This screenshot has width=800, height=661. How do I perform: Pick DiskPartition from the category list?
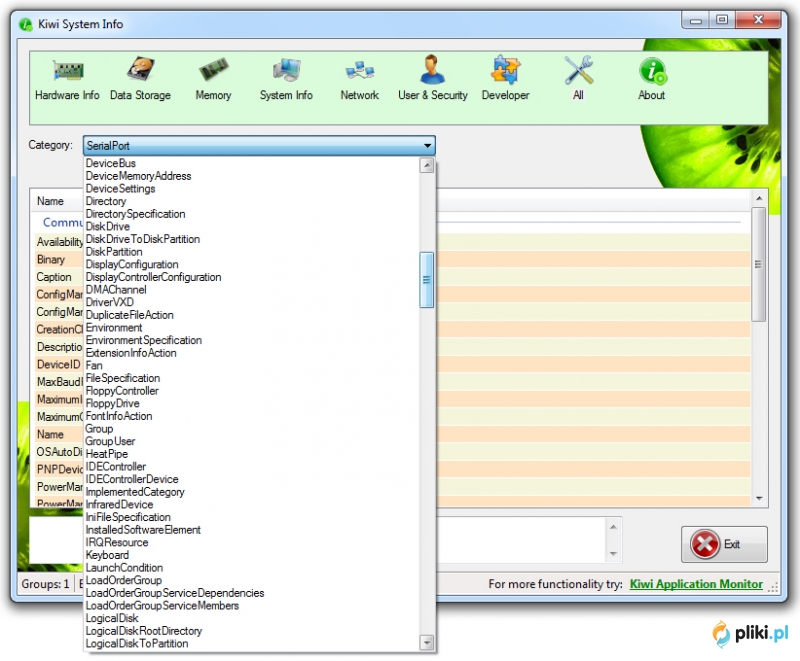click(252, 252)
